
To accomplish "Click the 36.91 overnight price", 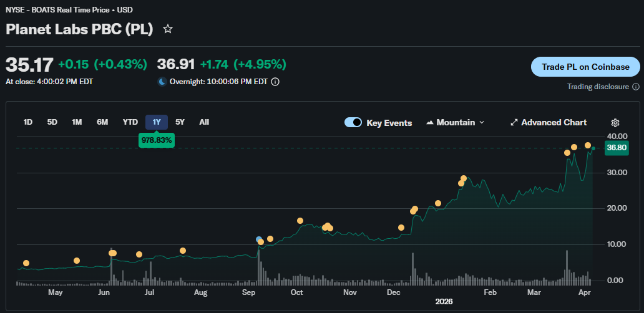I will (176, 65).
